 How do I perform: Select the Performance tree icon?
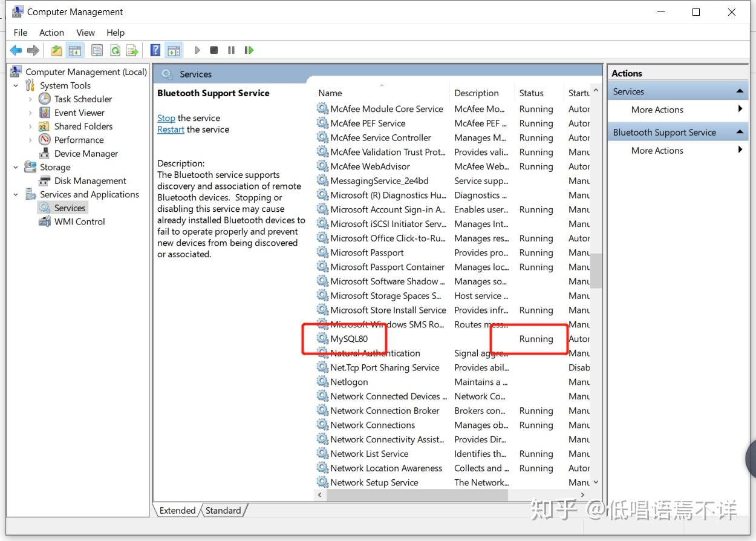pos(45,140)
